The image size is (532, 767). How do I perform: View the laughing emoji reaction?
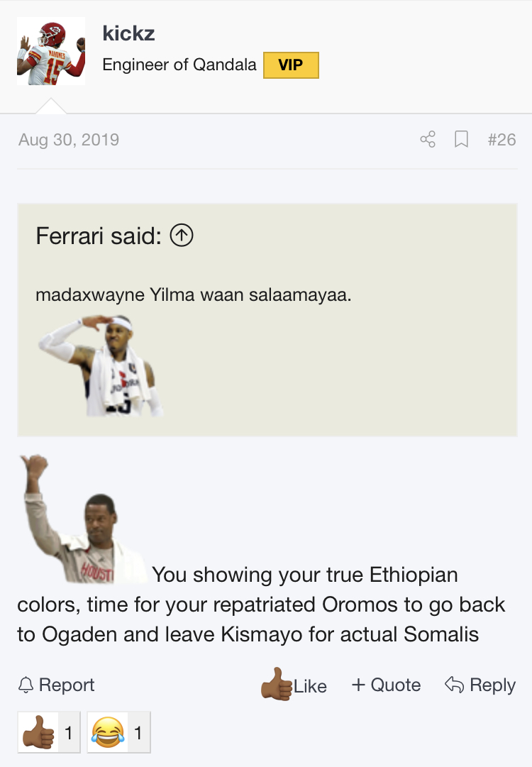pos(118,732)
